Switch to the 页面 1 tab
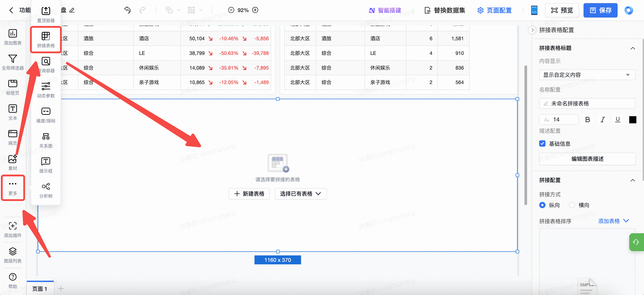The image size is (644, 295). tap(40, 289)
